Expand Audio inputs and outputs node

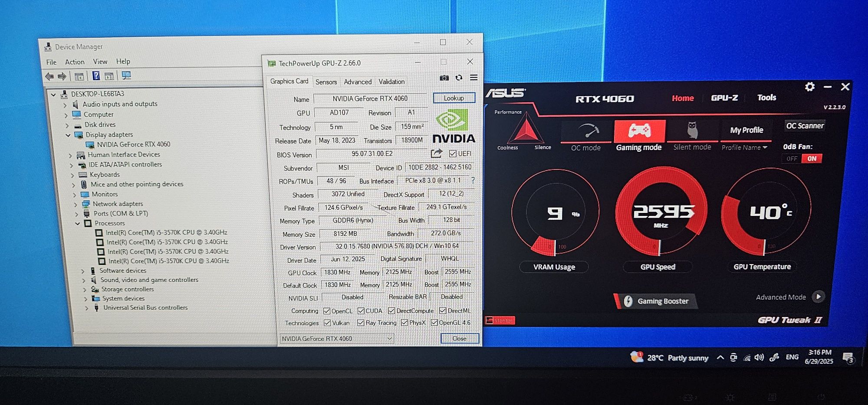click(x=65, y=105)
